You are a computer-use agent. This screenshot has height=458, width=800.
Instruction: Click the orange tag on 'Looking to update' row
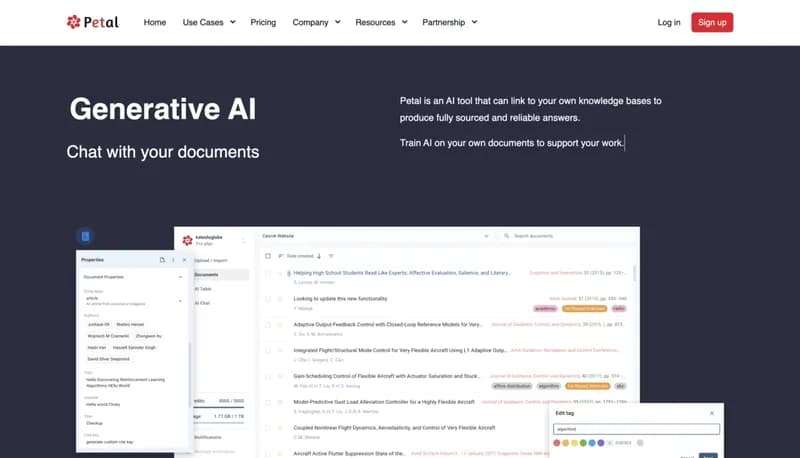coord(584,309)
